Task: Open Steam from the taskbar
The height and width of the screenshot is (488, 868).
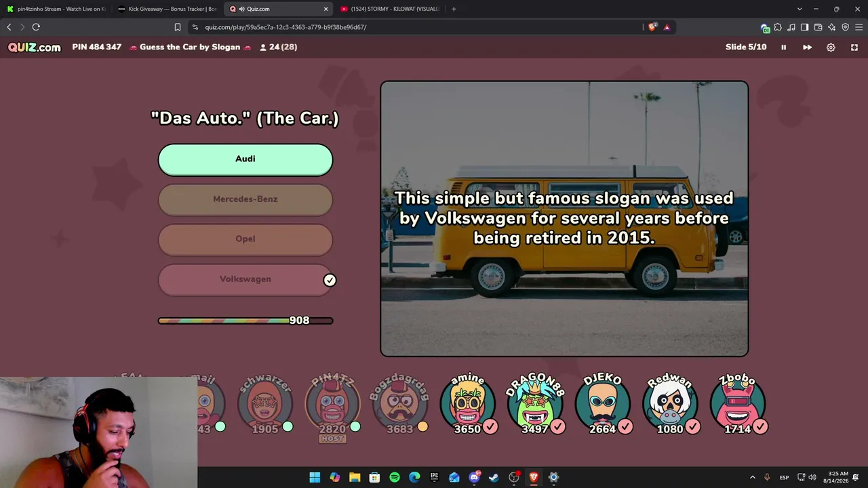Action: tap(494, 477)
